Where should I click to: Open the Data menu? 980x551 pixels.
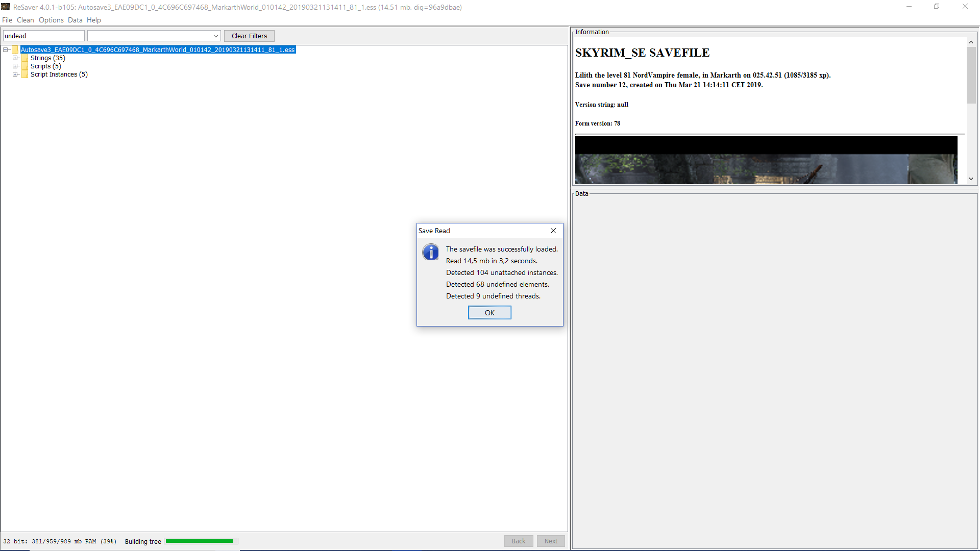(75, 20)
